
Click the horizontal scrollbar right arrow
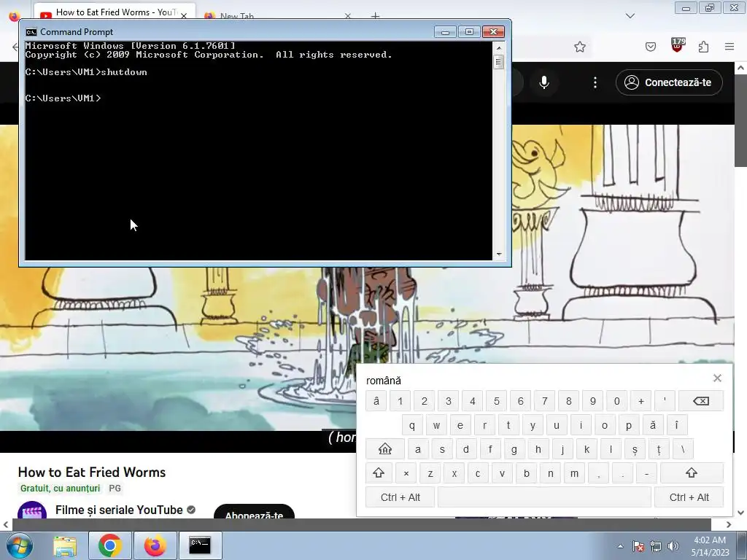[729, 524]
